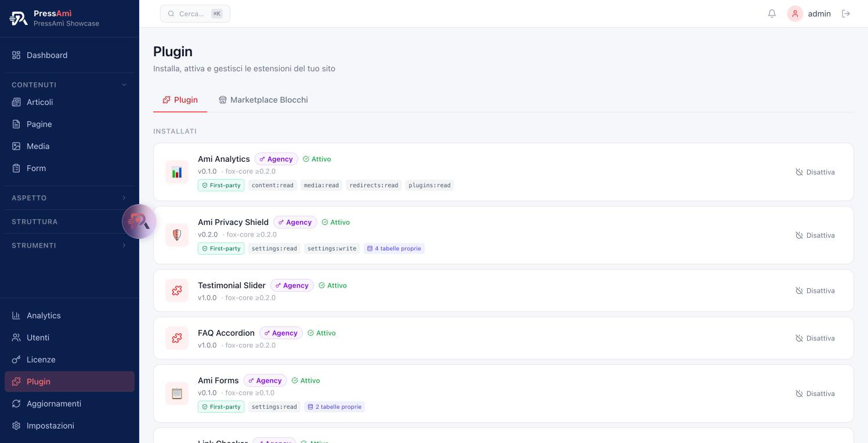This screenshot has height=443, width=868.
Task: Click the 4 tabelle proprie tag
Action: pos(394,249)
